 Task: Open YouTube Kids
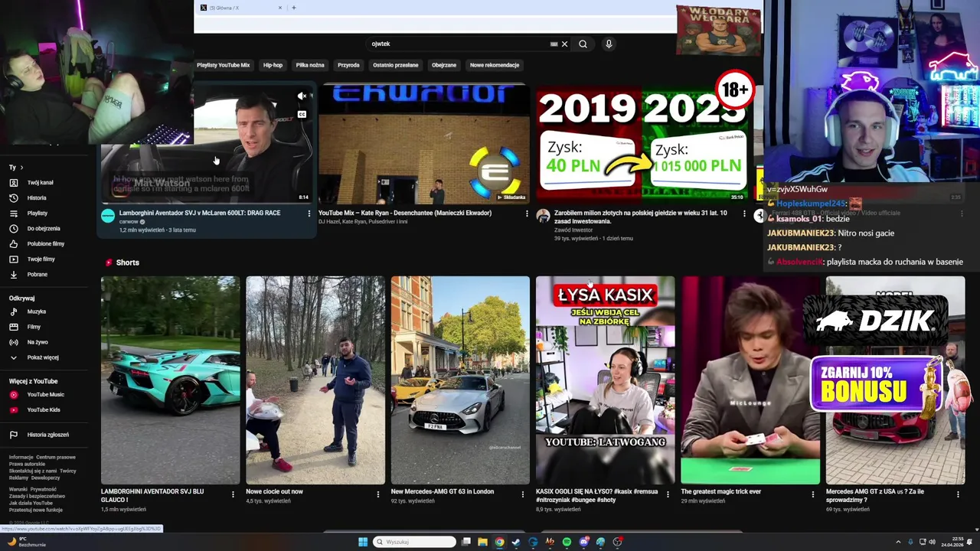pyautogui.click(x=44, y=410)
